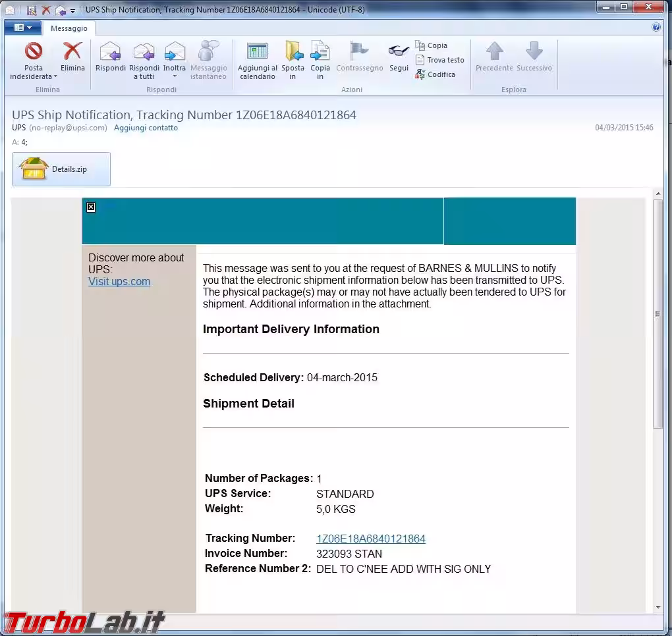Viewport: 672px width, 636px height.
Task: Open the Visit ups.com link
Action: coord(119,281)
